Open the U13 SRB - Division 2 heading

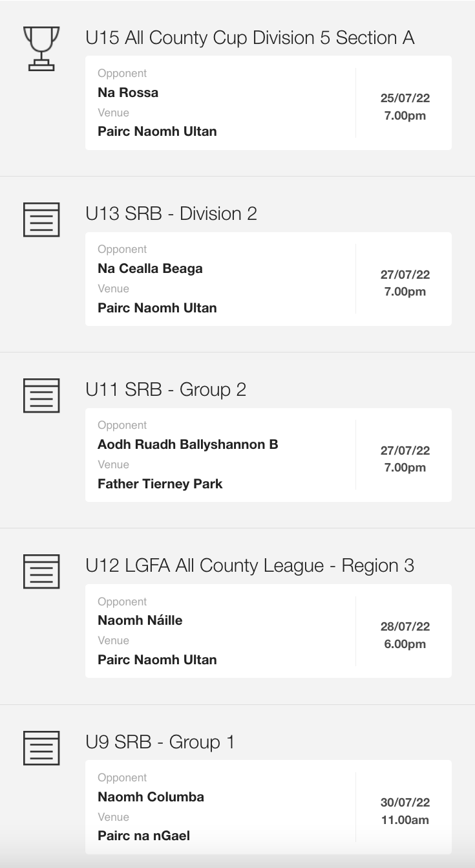click(171, 213)
